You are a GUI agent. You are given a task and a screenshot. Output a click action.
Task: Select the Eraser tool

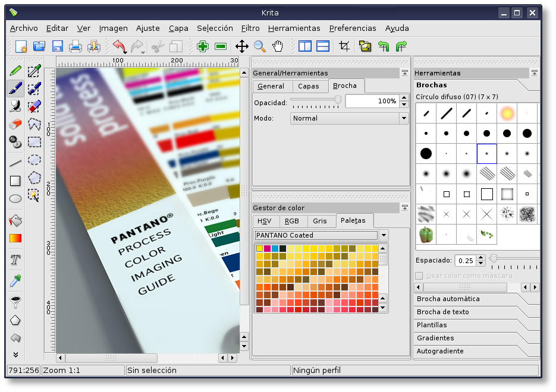15,124
